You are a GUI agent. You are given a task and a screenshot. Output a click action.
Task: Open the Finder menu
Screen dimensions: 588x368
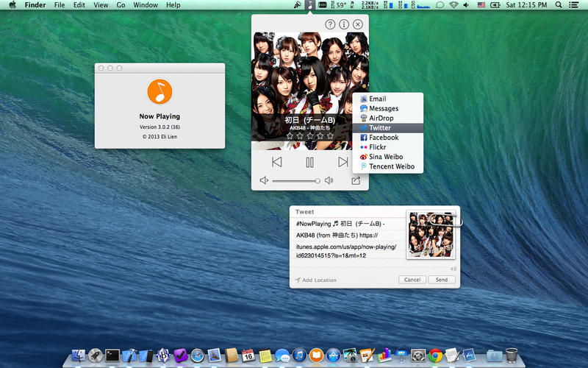click(35, 5)
